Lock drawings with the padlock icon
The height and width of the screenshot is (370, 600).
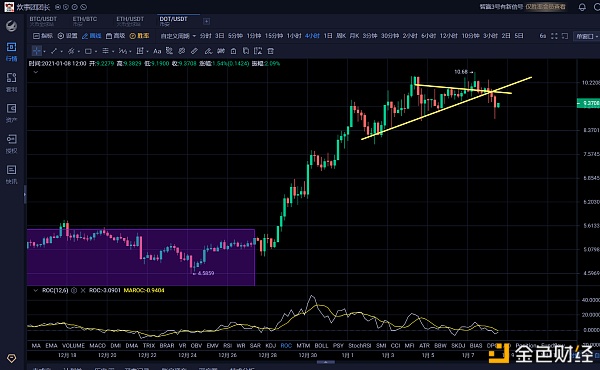[x=233, y=51]
